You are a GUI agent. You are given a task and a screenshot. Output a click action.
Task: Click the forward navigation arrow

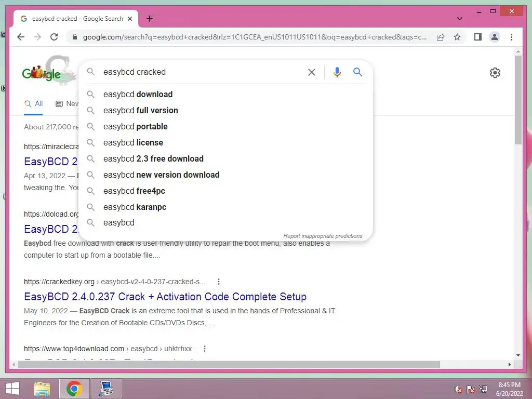[x=37, y=37]
